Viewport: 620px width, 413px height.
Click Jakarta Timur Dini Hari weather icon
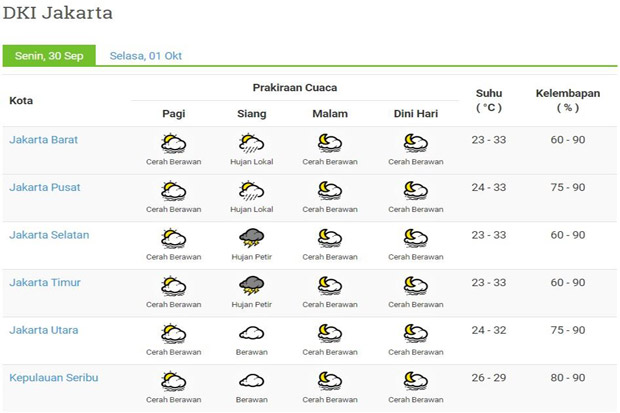(416, 286)
